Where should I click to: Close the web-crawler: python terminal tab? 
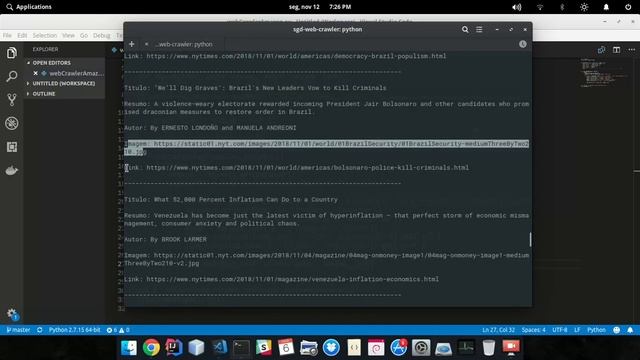[146, 44]
